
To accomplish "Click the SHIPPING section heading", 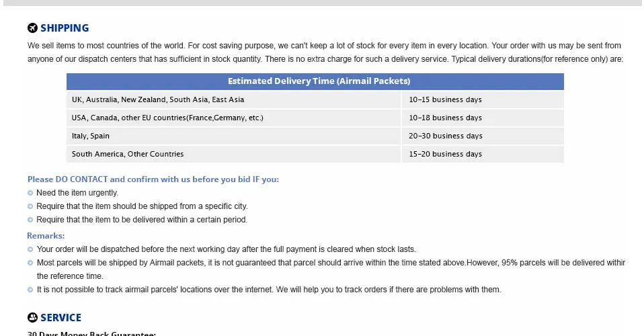I will point(65,28).
